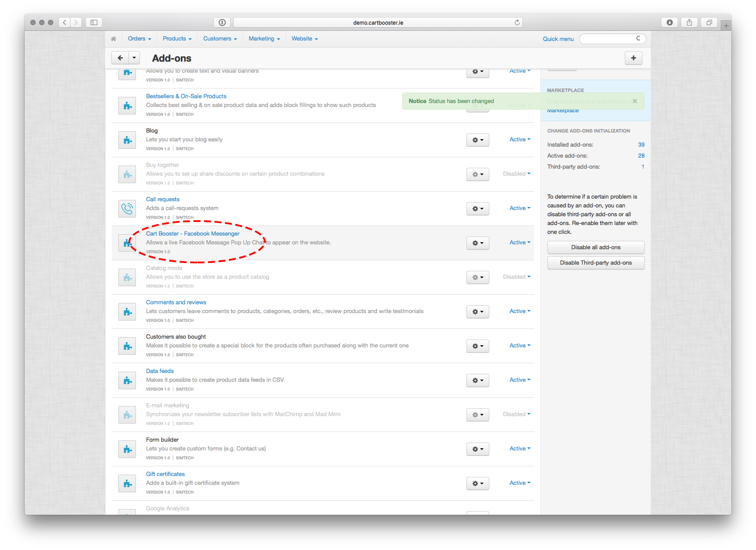Open the gear menu for Buy together
Image resolution: width=756 pixels, height=550 pixels.
point(478,174)
